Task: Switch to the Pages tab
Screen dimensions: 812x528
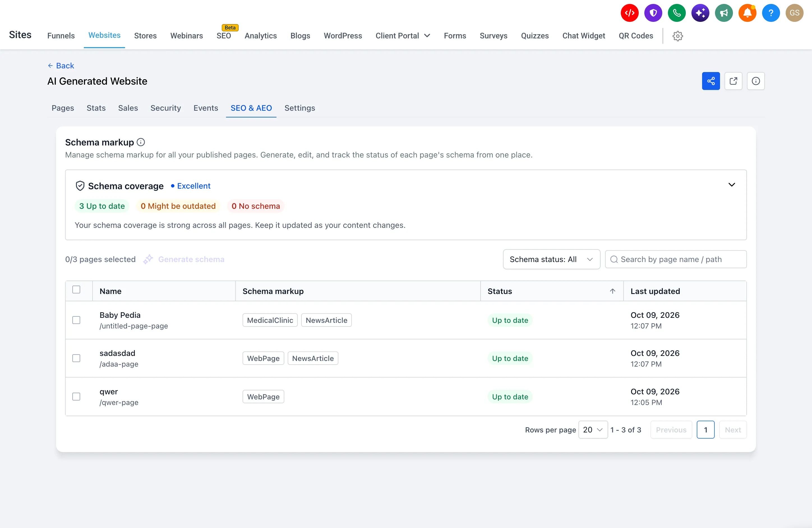Action: click(63, 108)
